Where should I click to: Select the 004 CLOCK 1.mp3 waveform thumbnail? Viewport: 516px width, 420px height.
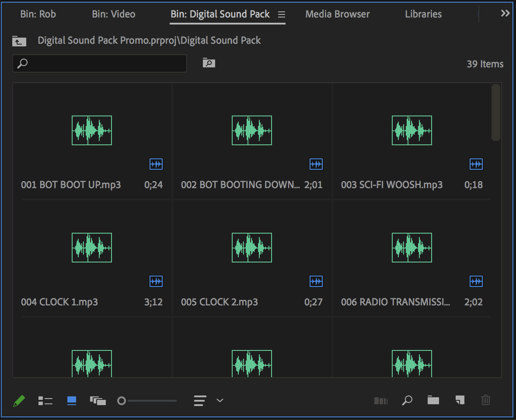coord(92,248)
